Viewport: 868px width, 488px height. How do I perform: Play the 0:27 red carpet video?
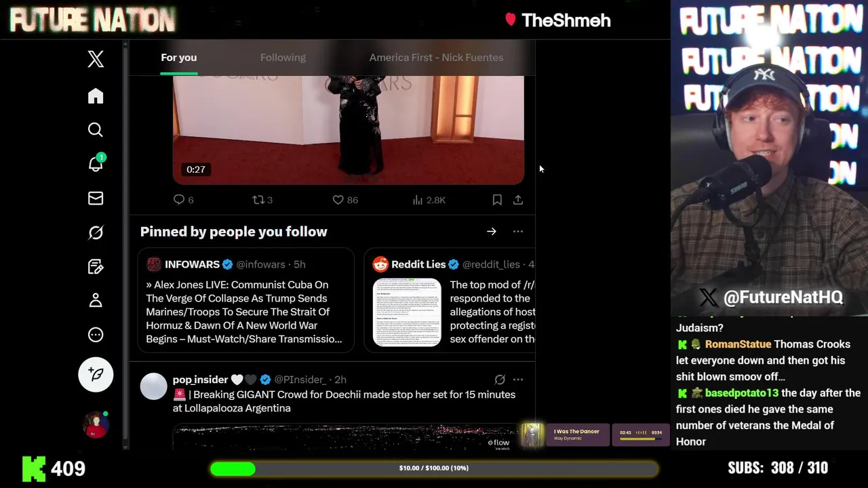click(x=348, y=129)
